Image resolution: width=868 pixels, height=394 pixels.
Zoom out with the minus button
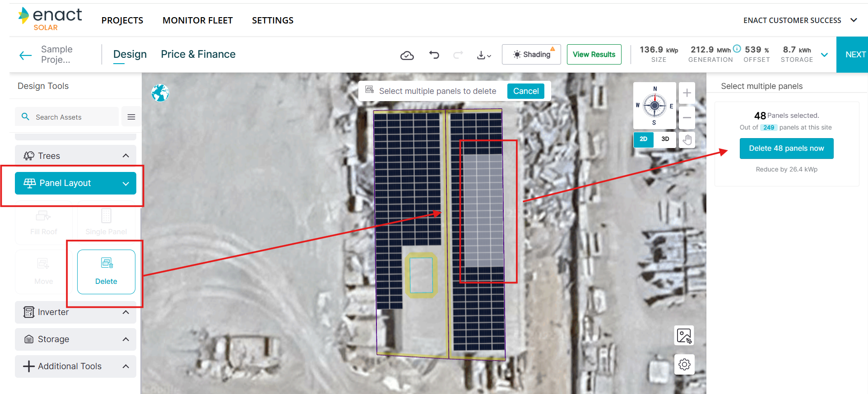[x=687, y=118]
